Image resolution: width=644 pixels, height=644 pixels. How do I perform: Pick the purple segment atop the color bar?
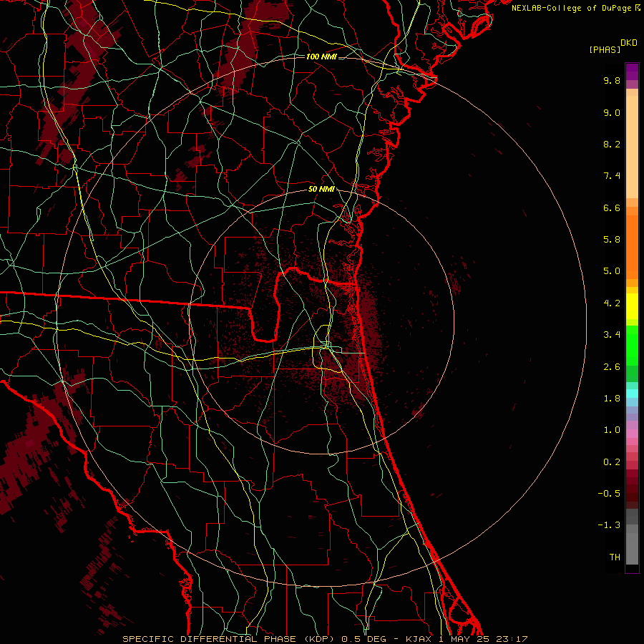click(x=632, y=72)
